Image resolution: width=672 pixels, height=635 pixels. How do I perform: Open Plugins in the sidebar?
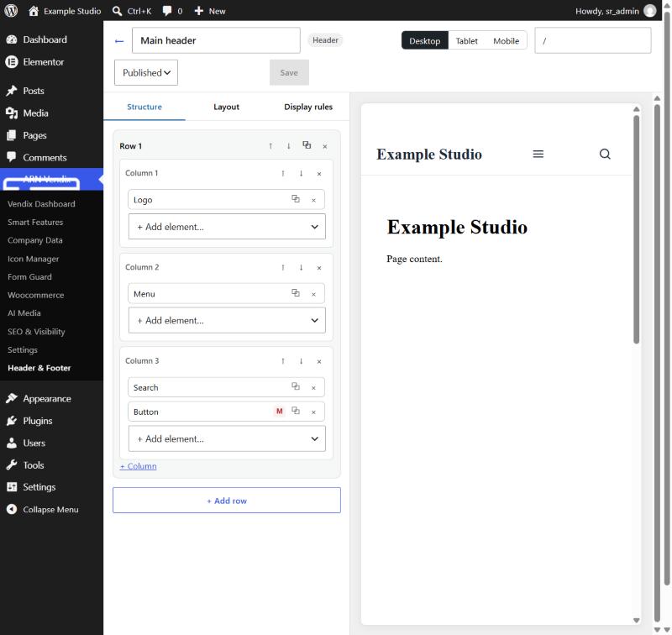(51, 421)
